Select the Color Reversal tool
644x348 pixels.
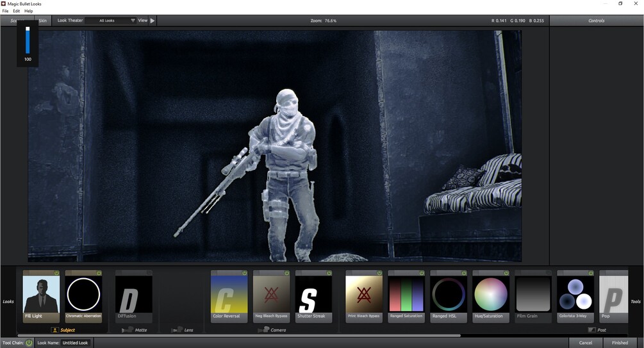(x=229, y=297)
